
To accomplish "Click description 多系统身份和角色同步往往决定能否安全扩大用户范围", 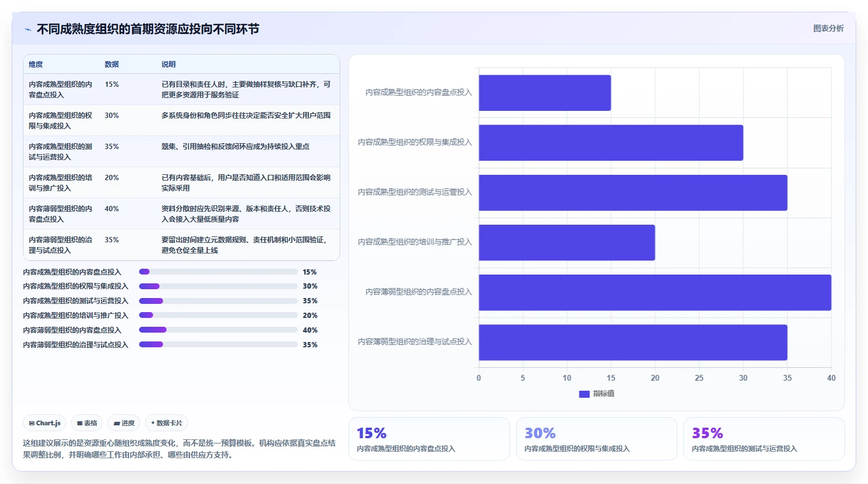I will click(246, 116).
